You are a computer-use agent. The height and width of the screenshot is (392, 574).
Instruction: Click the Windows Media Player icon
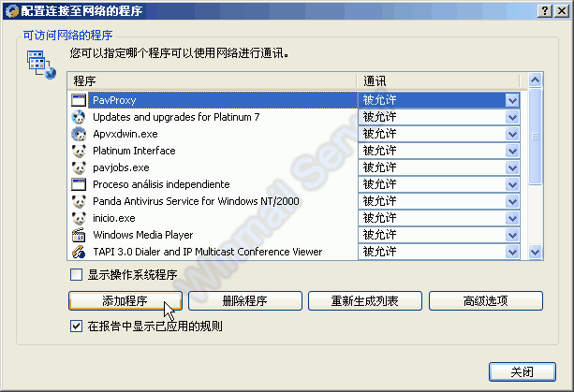(x=79, y=235)
